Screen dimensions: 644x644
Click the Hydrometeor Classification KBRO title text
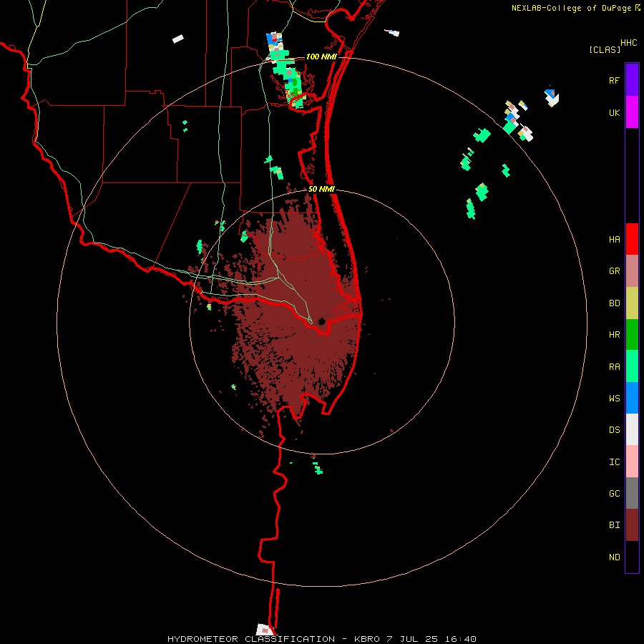click(322, 639)
